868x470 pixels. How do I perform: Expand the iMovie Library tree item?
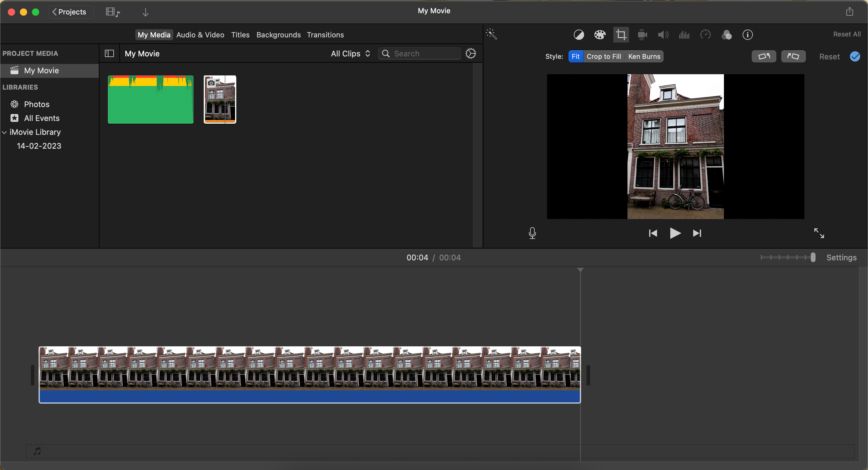coord(4,132)
